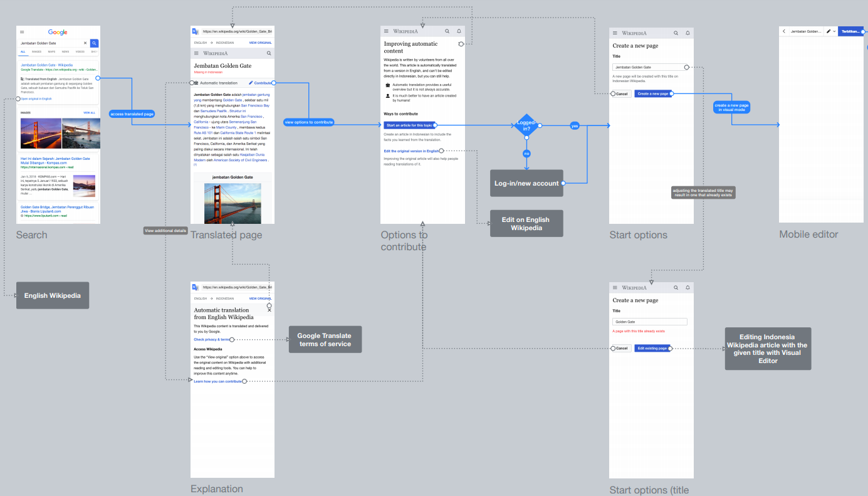Click the Google Translate icon on Translated page

click(195, 31)
